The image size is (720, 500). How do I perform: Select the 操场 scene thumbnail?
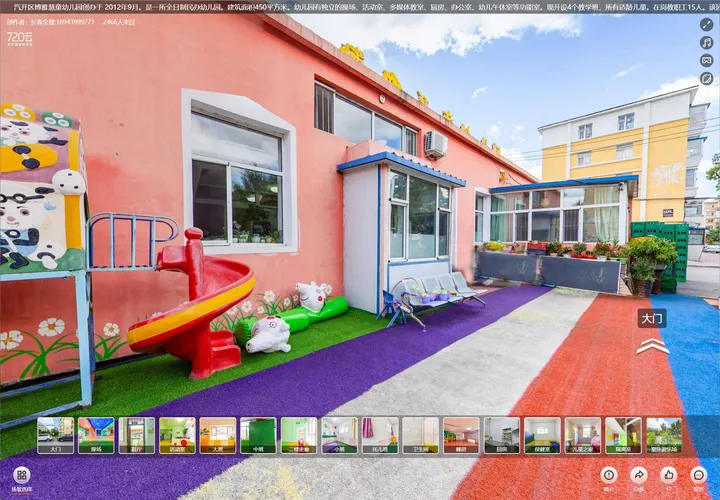pos(96,435)
